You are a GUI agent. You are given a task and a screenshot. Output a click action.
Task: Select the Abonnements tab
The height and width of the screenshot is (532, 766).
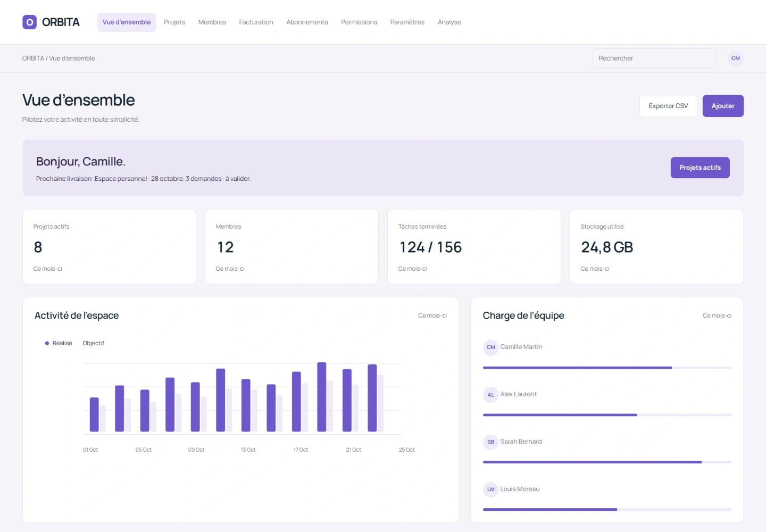(307, 22)
